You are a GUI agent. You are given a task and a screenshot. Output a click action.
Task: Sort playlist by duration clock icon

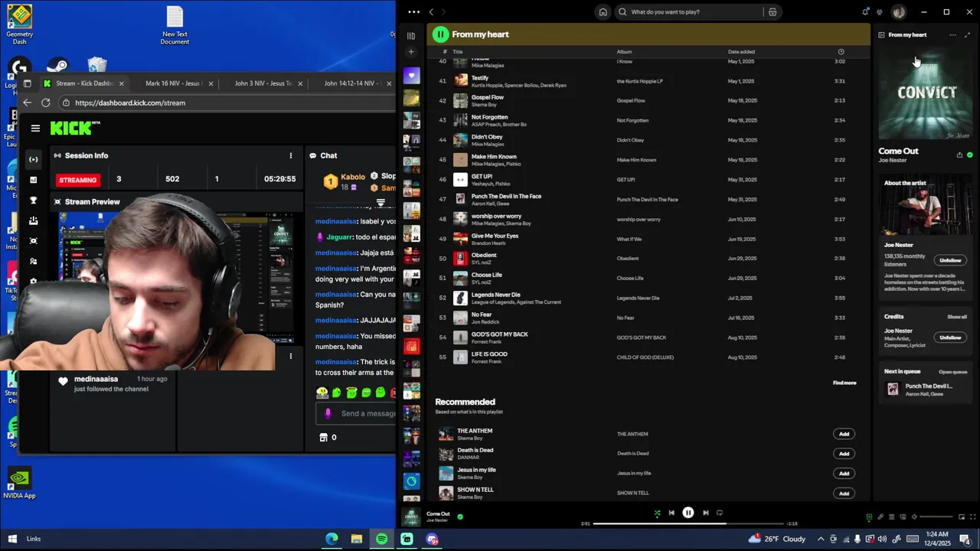(x=841, y=51)
